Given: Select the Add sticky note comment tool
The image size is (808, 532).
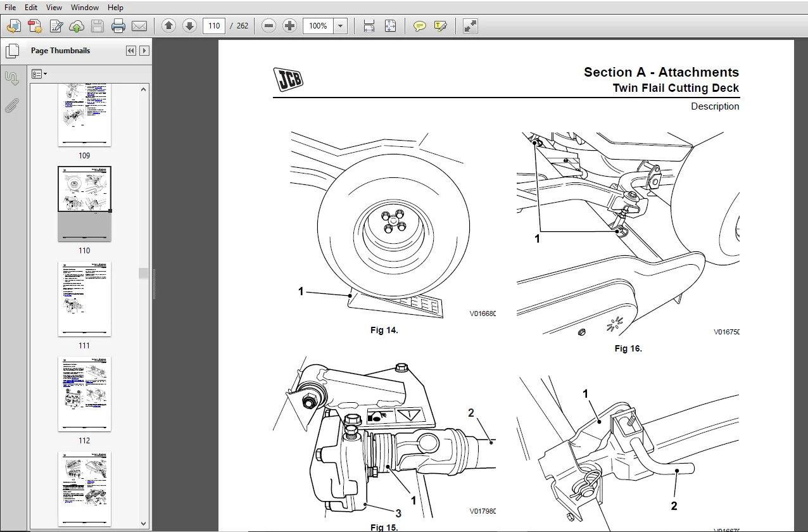Looking at the screenshot, I should click(420, 26).
